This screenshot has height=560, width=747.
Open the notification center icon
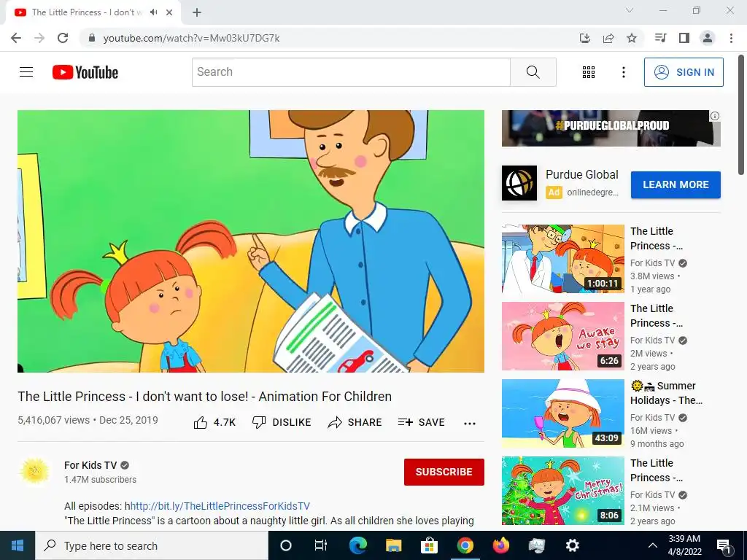724,545
